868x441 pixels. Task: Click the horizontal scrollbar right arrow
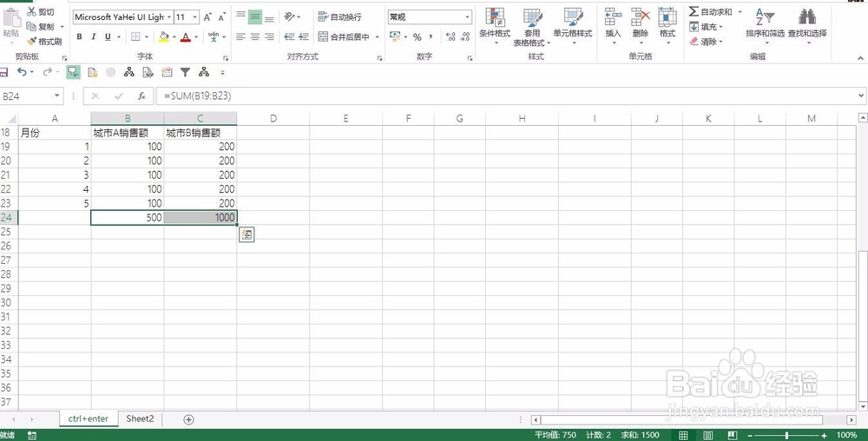(x=852, y=420)
